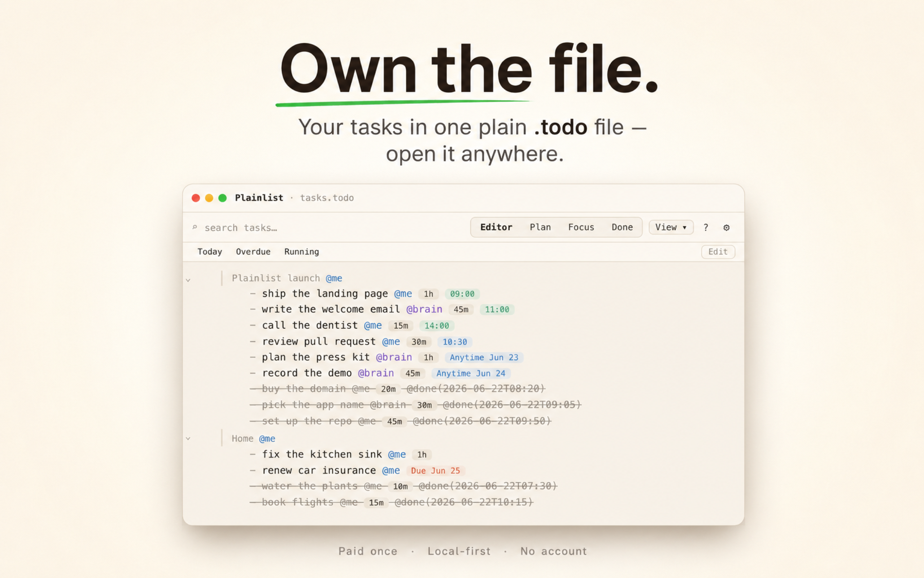Switch to the Editor tab
This screenshot has width=924, height=578.
pos(496,227)
